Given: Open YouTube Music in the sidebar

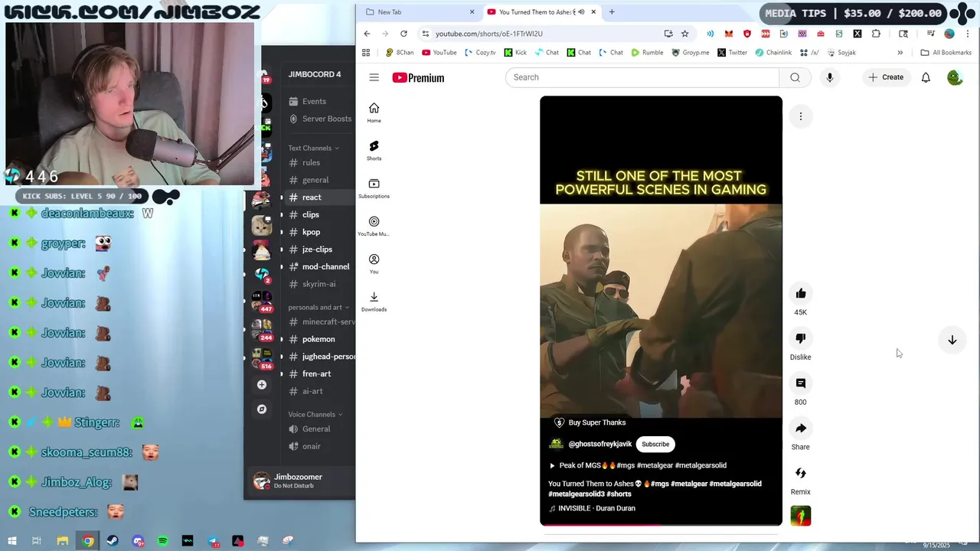Looking at the screenshot, I should [x=374, y=226].
